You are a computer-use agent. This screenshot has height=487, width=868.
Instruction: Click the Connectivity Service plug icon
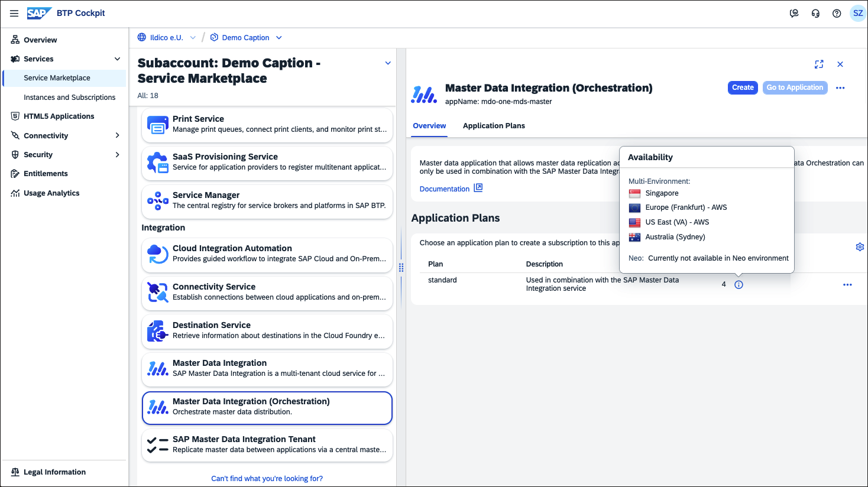click(158, 293)
